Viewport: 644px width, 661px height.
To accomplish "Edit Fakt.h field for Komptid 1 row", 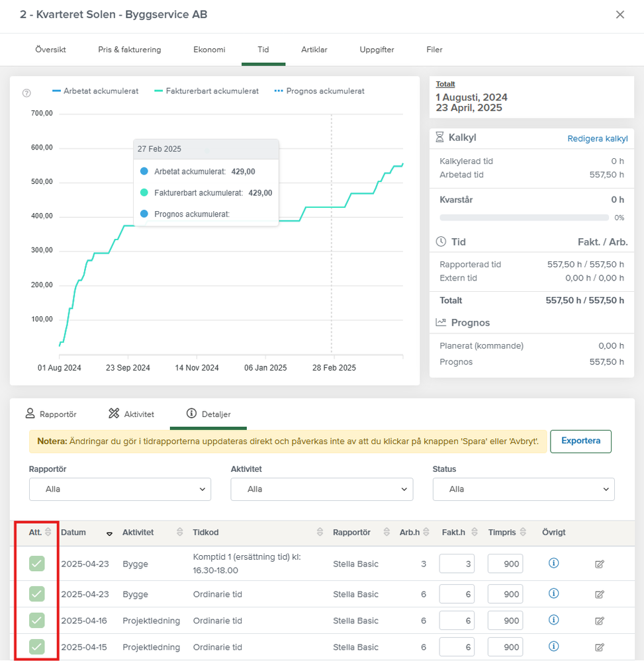I will pos(457,564).
